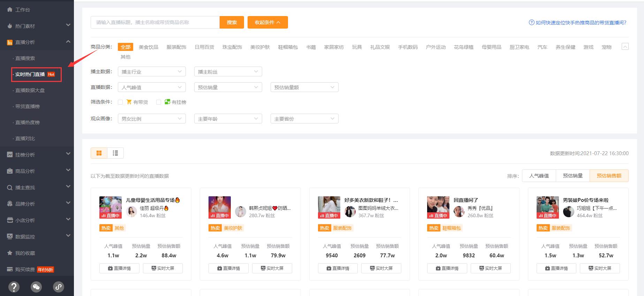
Task: Sort by 预估销售额
Action: tap(609, 176)
